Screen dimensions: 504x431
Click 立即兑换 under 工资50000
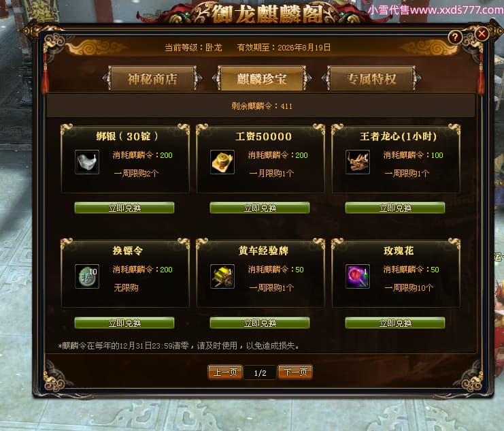pos(260,208)
